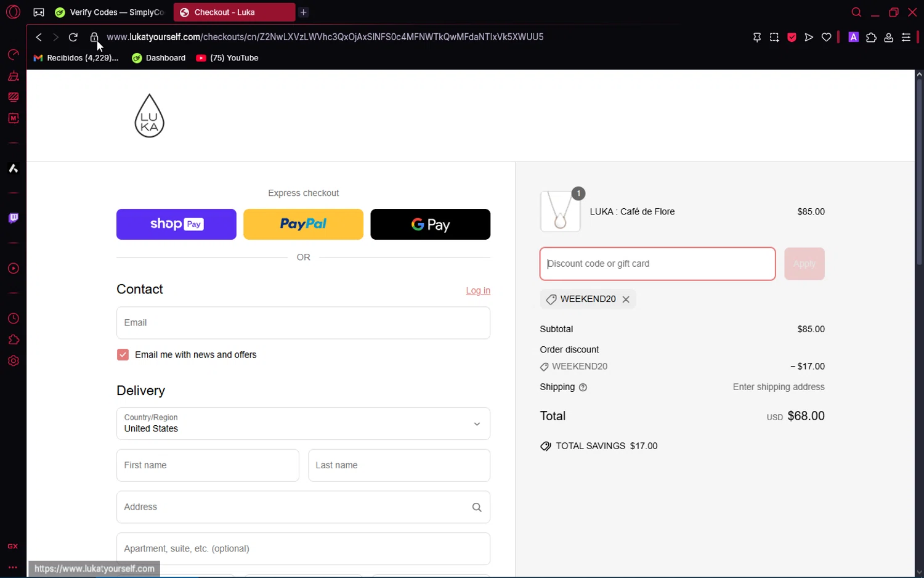The image size is (924, 578).
Task: Open the extensions cube toolbar icon
Action: [x=871, y=38]
